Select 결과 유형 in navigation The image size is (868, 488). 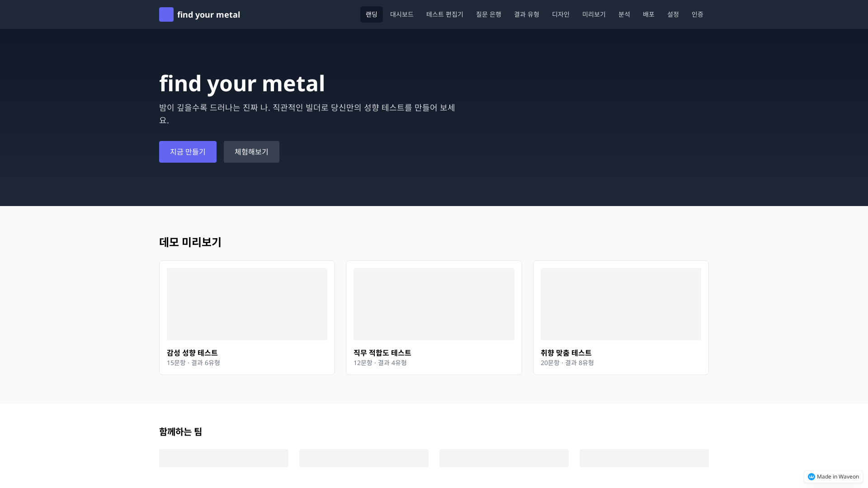(526, 14)
